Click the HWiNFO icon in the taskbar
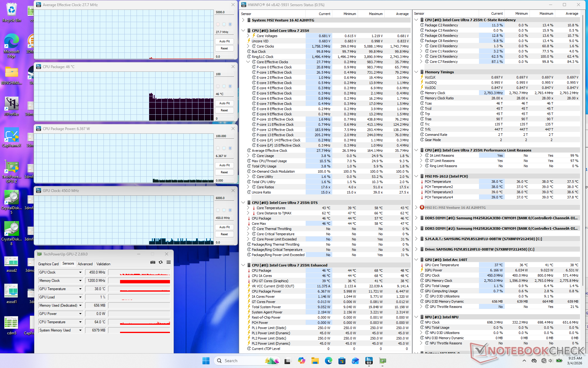The image size is (588, 368). pyautogui.click(x=369, y=361)
